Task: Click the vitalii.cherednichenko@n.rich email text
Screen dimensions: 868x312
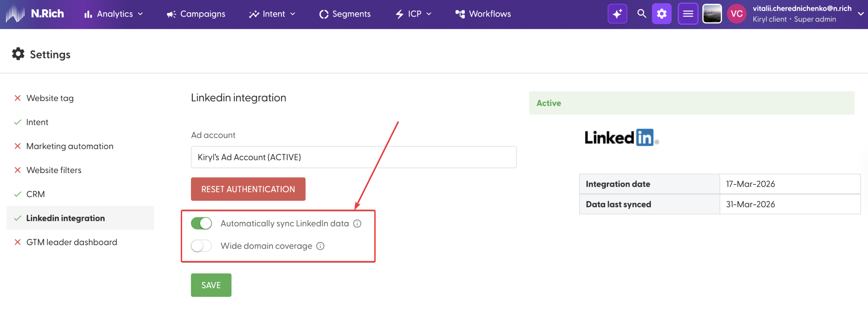Action: tap(802, 8)
